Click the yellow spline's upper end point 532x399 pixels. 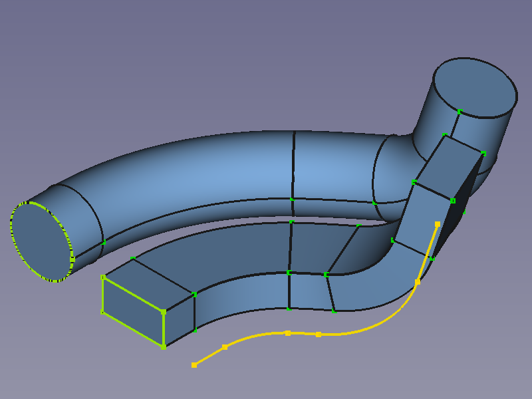[438, 224]
